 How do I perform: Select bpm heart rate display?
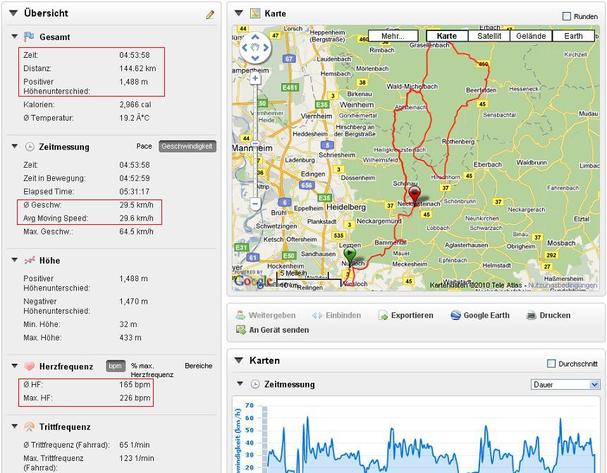pyautogui.click(x=115, y=366)
